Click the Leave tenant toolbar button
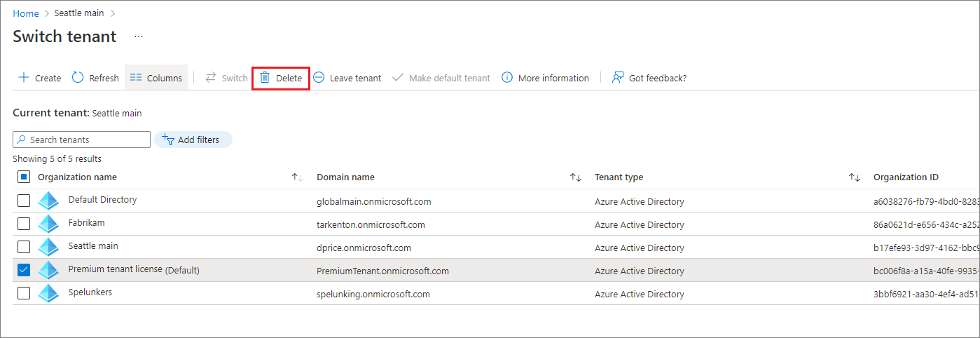The width and height of the screenshot is (980, 338). 347,78
